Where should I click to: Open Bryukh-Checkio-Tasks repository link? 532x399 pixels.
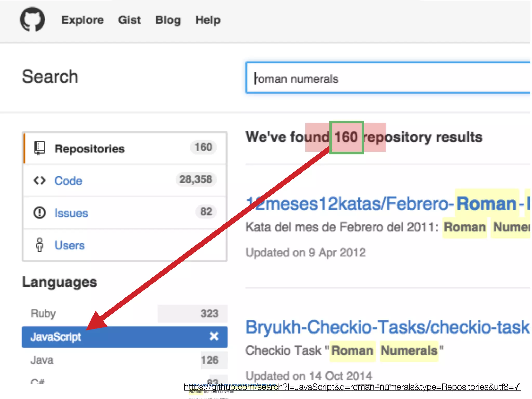pos(388,327)
